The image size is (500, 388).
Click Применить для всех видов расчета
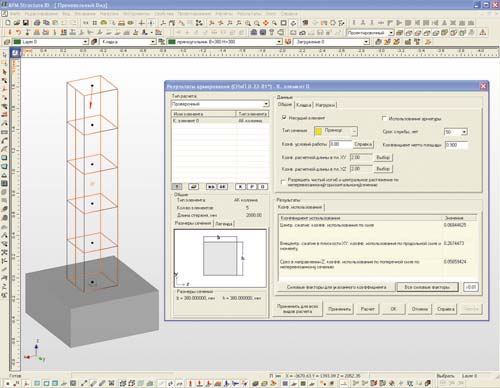tap(297, 309)
